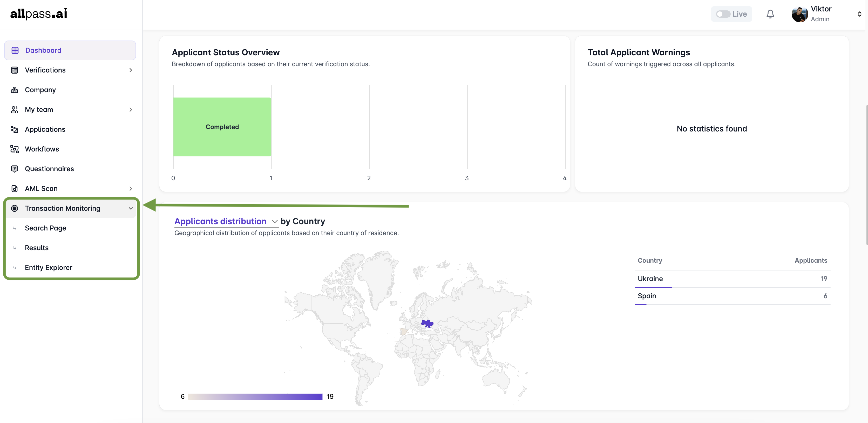Open the user account switcher arrows
This screenshot has height=423, width=868.
tap(859, 14)
